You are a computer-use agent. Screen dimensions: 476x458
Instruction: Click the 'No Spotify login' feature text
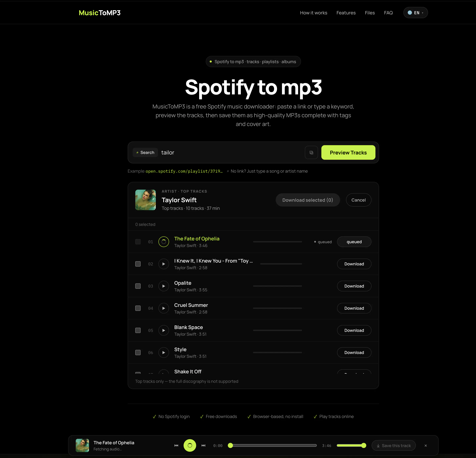174,416
